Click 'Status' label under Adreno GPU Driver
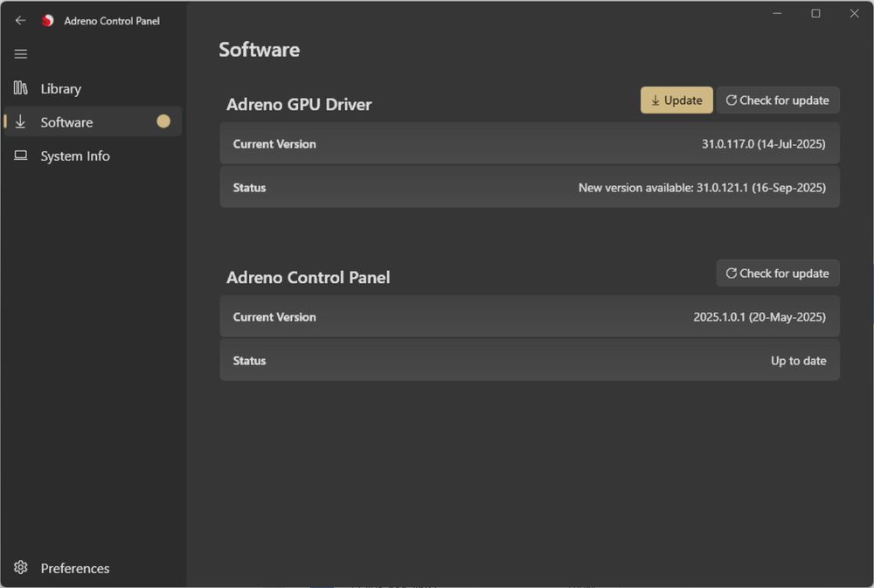 point(249,188)
